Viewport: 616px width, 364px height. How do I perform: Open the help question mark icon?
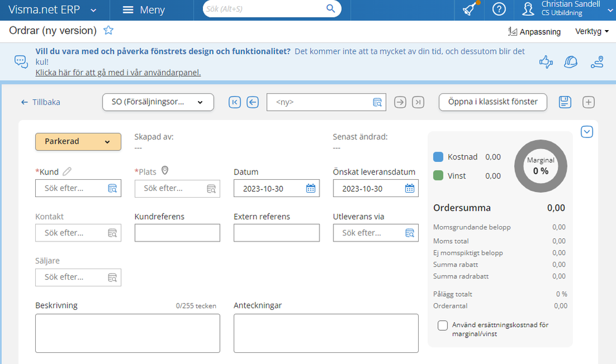click(499, 9)
